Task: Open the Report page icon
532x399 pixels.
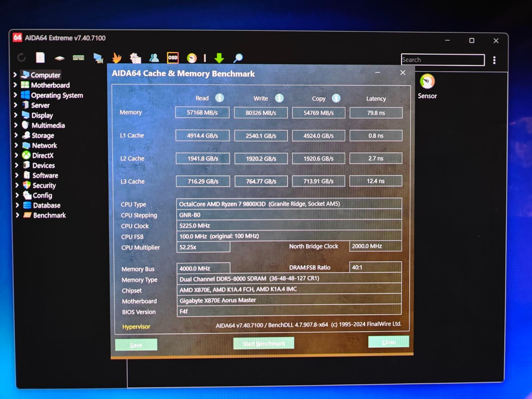Action: pyautogui.click(x=40, y=58)
